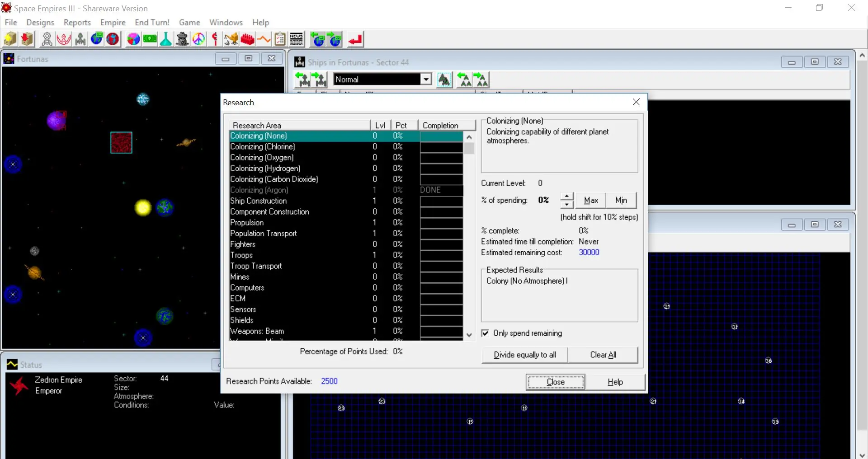Screen dimensions: 868x459
Task: Select Computers research area
Action: (346, 288)
